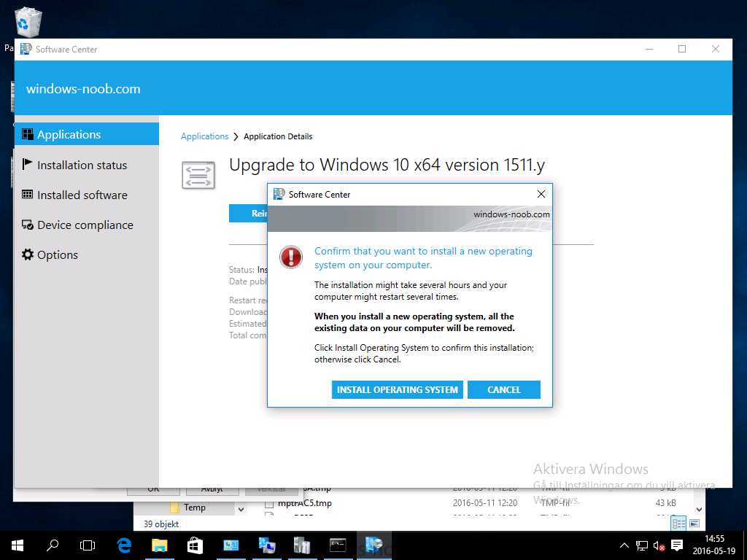Click the Options gear icon
Viewport: 747px width, 560px height.
coord(28,254)
